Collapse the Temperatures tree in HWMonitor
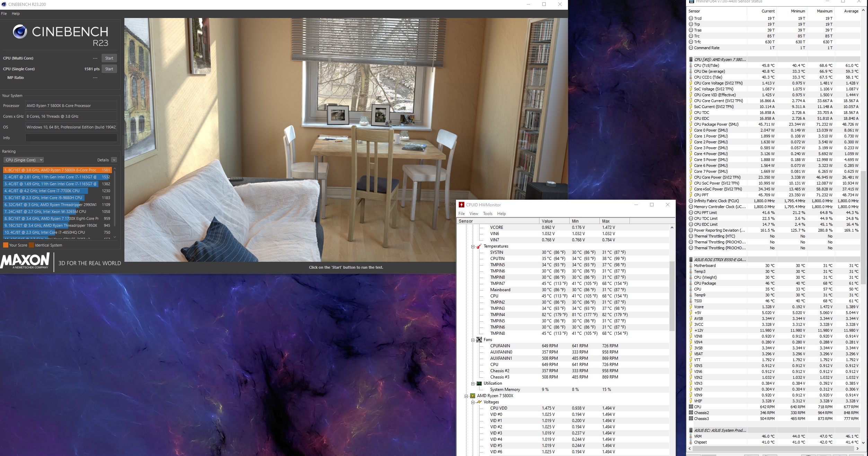The image size is (868, 456). point(473,247)
